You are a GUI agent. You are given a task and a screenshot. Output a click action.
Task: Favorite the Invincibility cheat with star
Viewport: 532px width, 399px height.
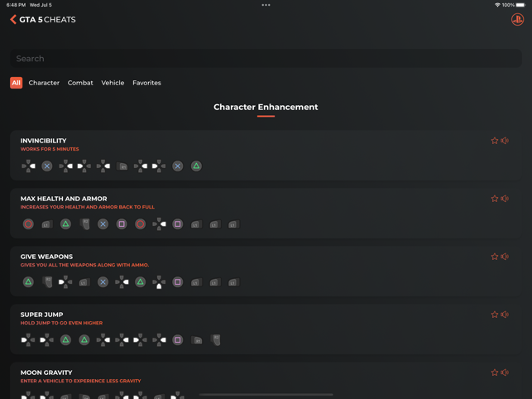point(494,141)
